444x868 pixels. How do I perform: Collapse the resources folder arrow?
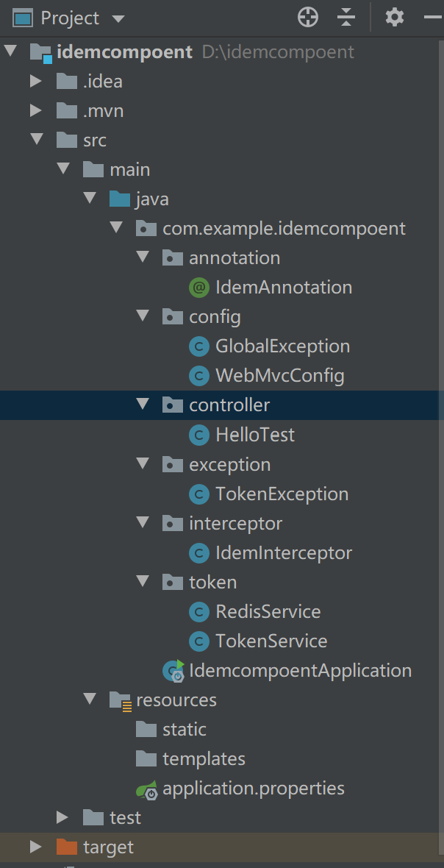point(90,699)
